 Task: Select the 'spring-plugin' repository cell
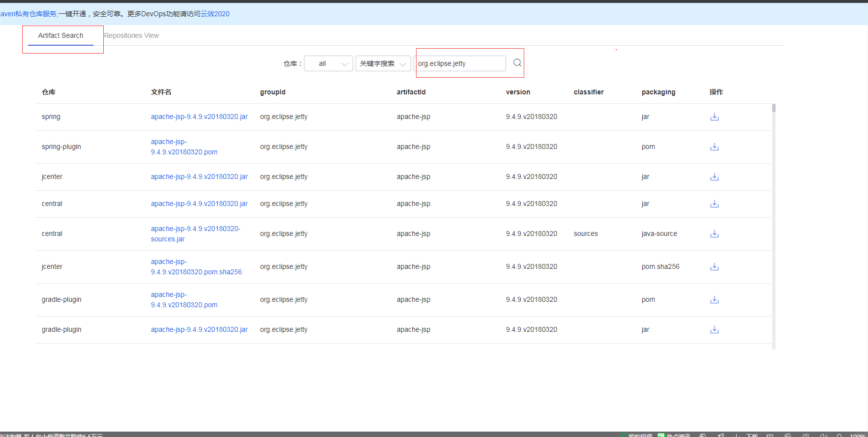(x=61, y=146)
